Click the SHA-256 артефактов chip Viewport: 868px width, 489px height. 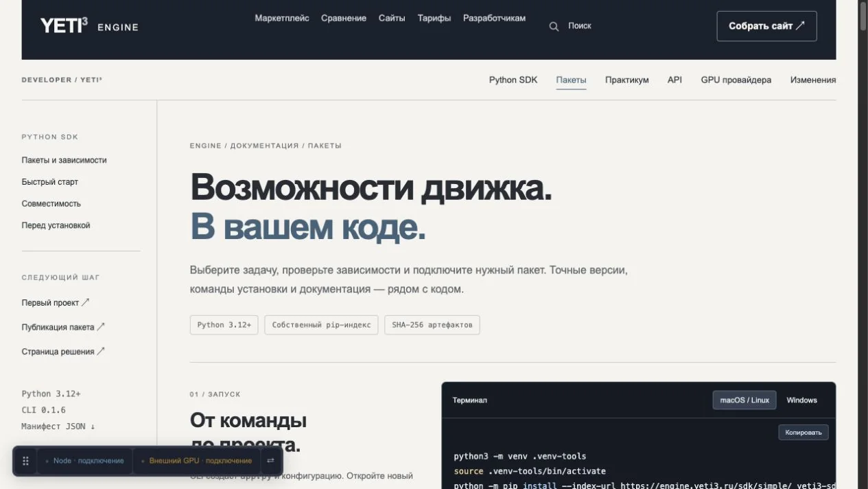coord(432,325)
